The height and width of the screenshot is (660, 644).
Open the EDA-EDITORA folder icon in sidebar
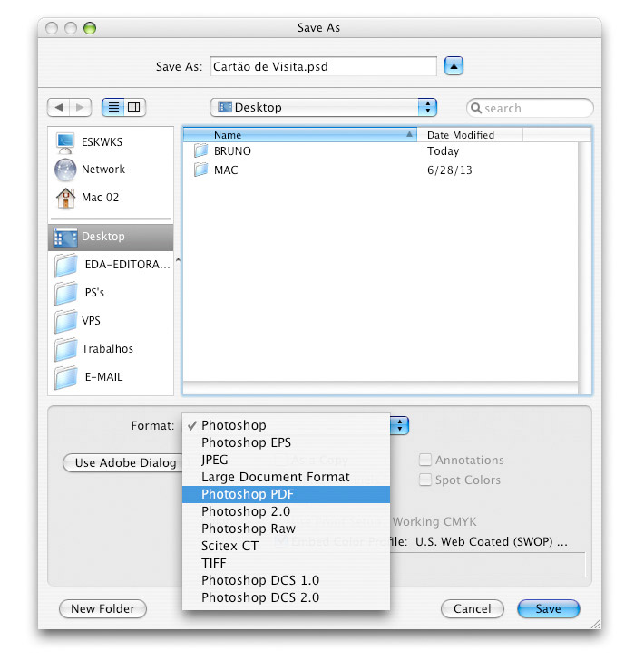coord(65,265)
